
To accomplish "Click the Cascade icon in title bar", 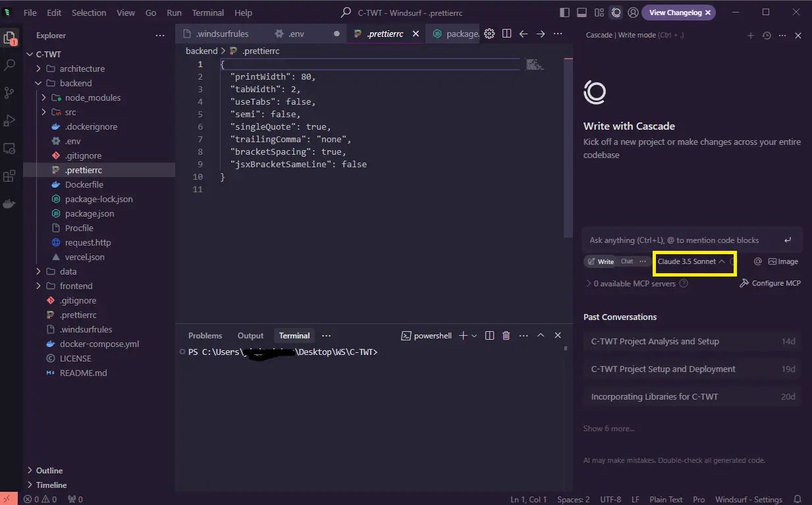I will click(x=616, y=13).
